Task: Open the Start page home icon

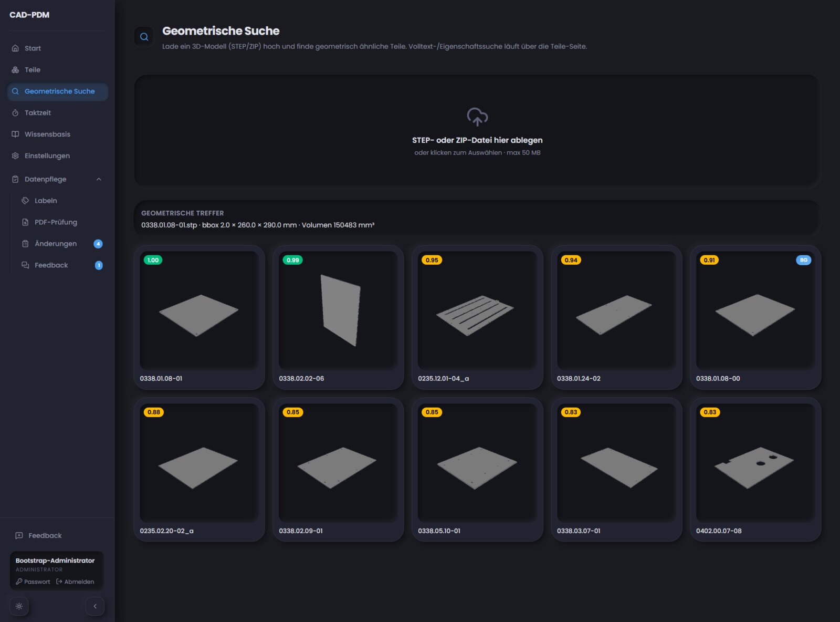Action: [15, 48]
